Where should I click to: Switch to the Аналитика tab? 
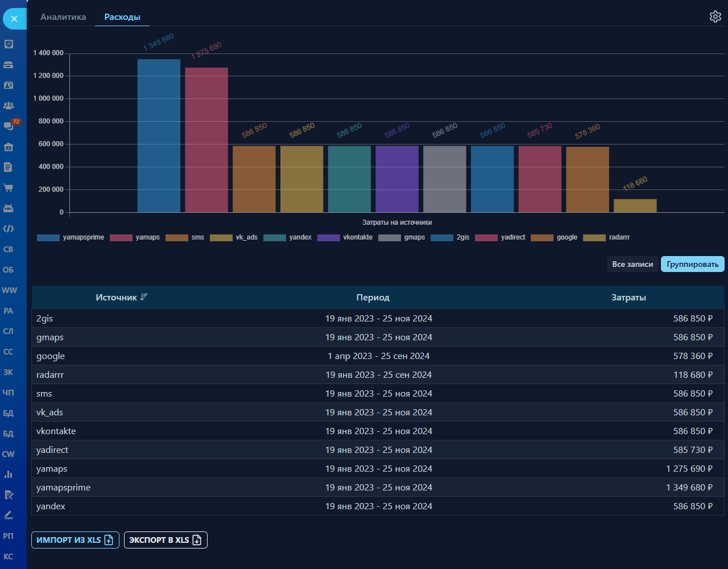pyautogui.click(x=63, y=17)
